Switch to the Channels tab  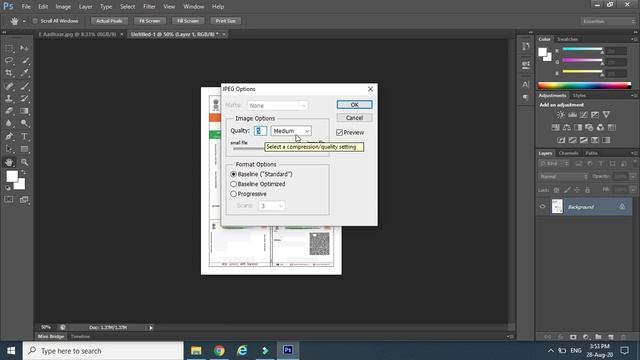[569, 153]
